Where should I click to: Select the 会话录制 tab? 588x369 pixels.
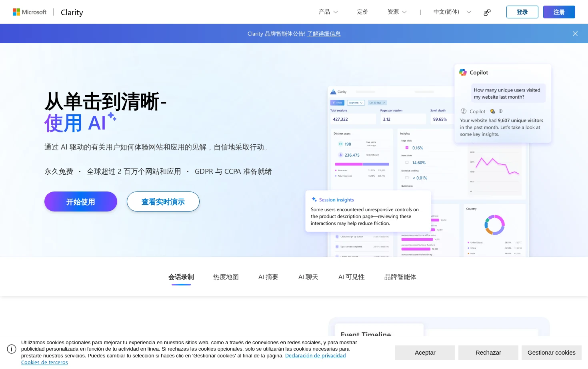pos(181,277)
